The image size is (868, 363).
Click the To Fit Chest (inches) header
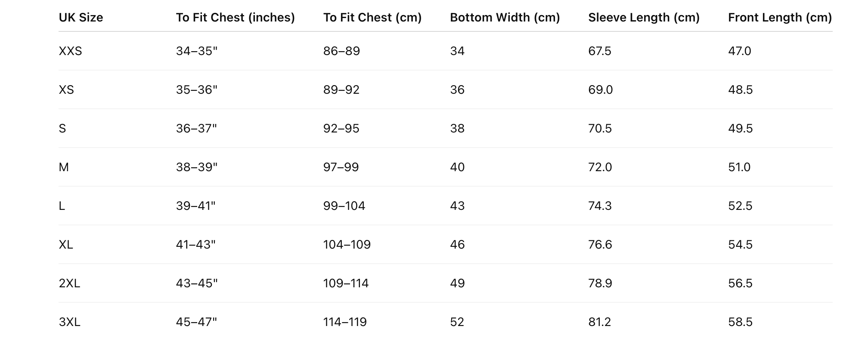(235, 18)
